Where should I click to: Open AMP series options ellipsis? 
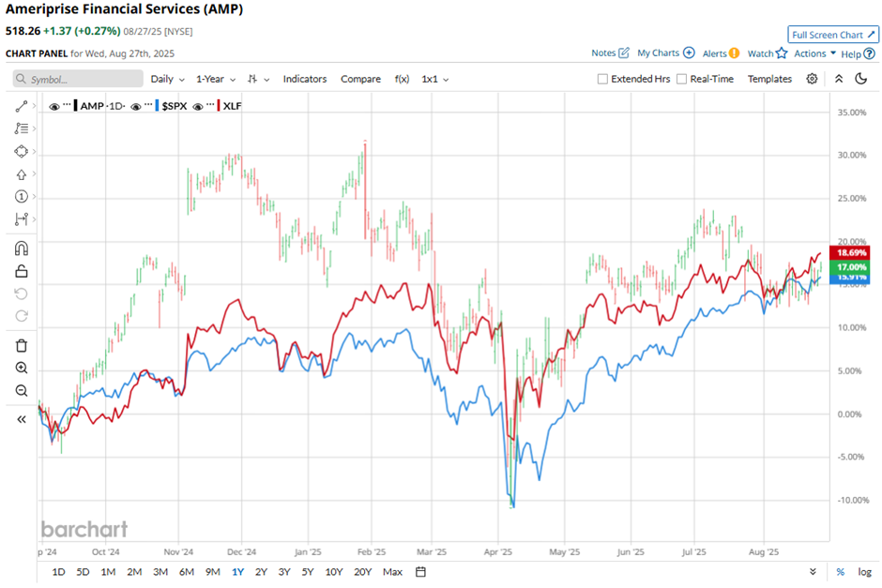coord(67,105)
